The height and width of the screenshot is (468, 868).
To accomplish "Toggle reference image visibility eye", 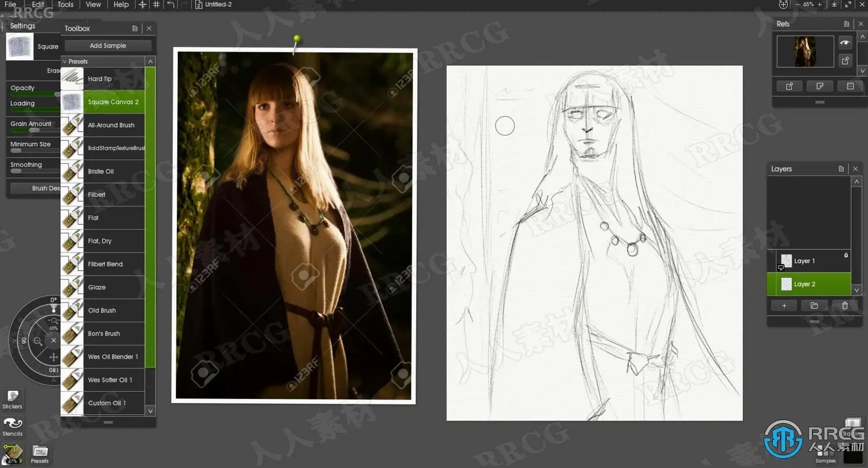I will [846, 43].
